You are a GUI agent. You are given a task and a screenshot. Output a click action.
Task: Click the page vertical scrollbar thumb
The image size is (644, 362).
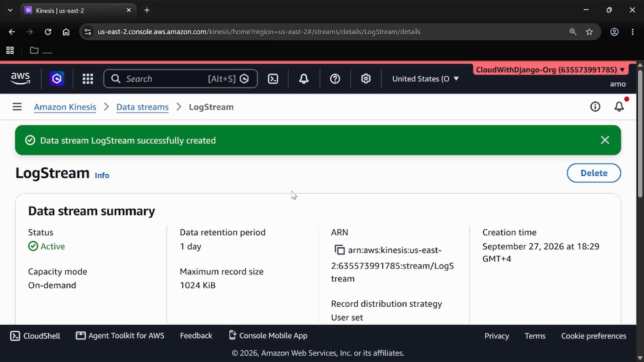point(640,133)
